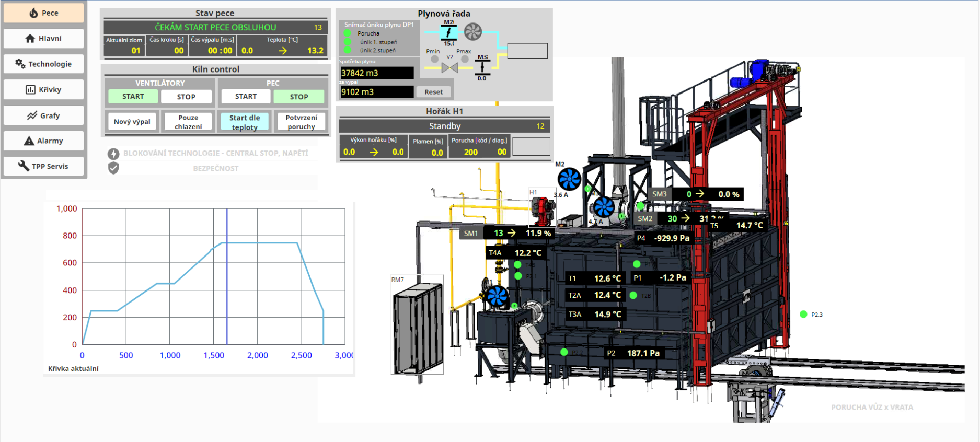Click the blue M2 fan icon

coord(569,179)
